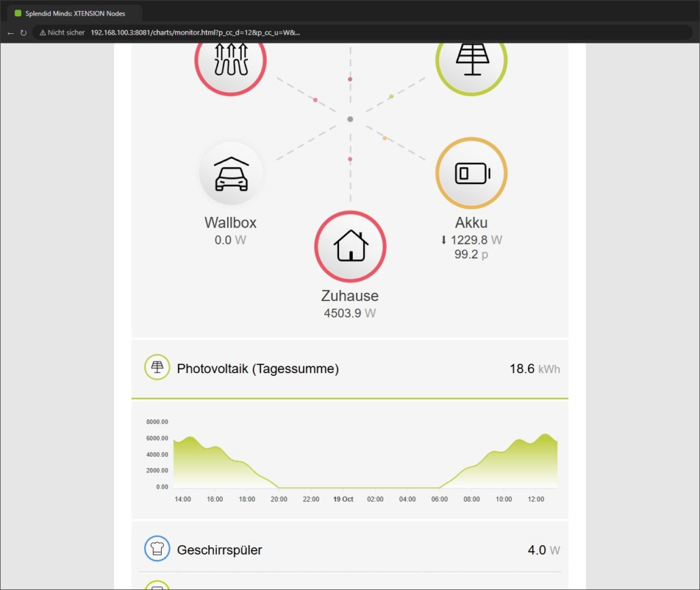Click the green photovoltaic chart area
The image size is (700, 590).
coord(365,461)
